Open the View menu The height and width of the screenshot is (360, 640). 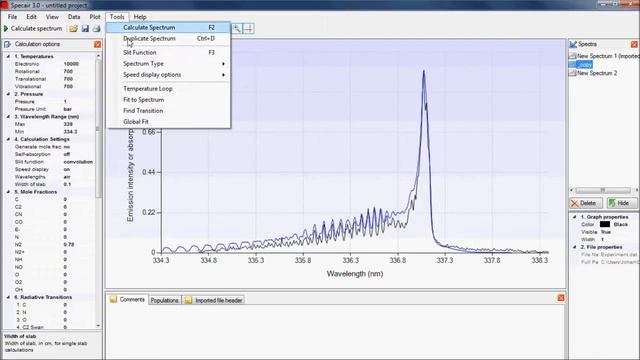(x=52, y=17)
